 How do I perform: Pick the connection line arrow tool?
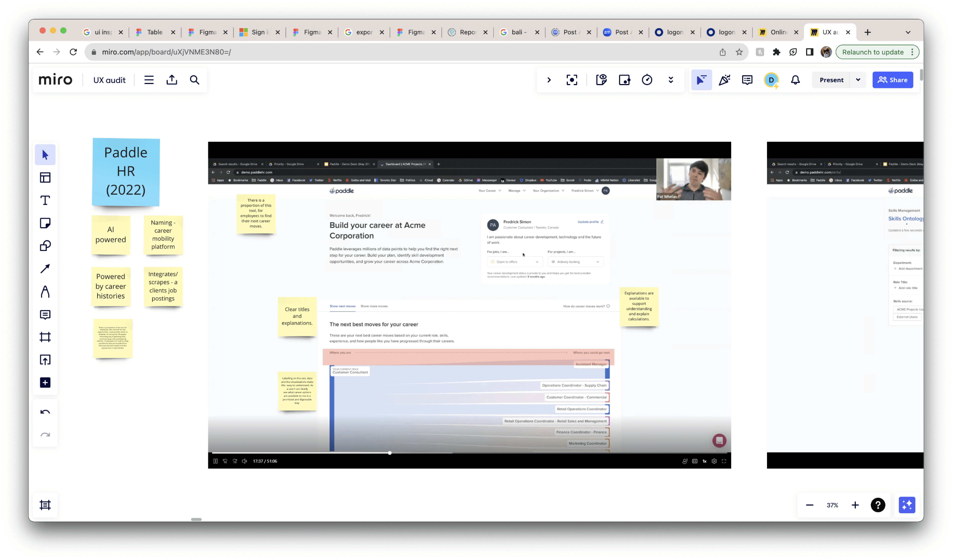coord(45,269)
